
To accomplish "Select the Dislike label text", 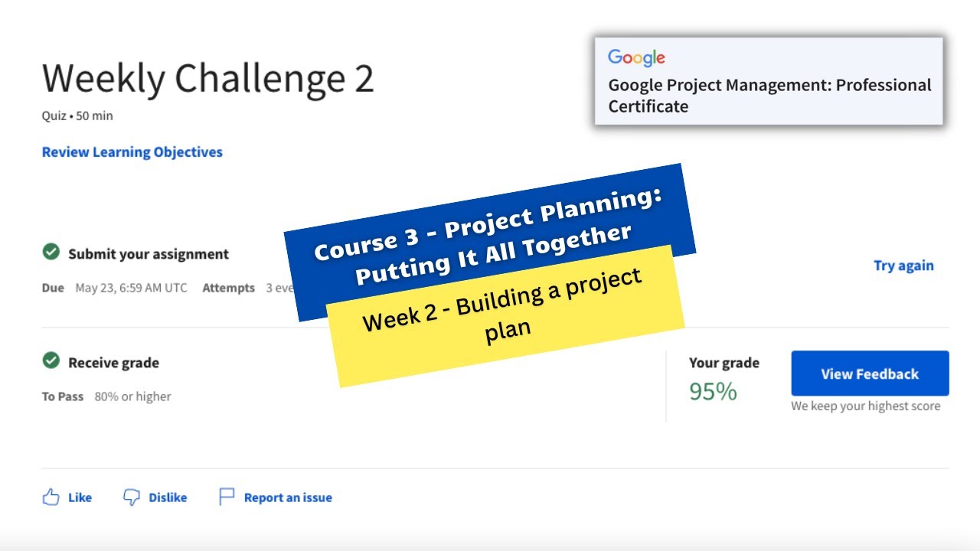I will coord(168,497).
